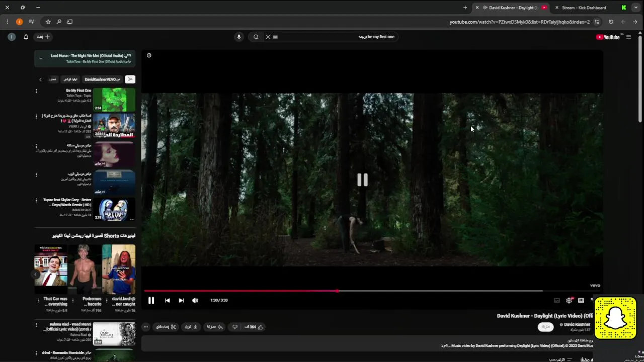
Task: Open site info icon in the address bar
Action: [597, 22]
